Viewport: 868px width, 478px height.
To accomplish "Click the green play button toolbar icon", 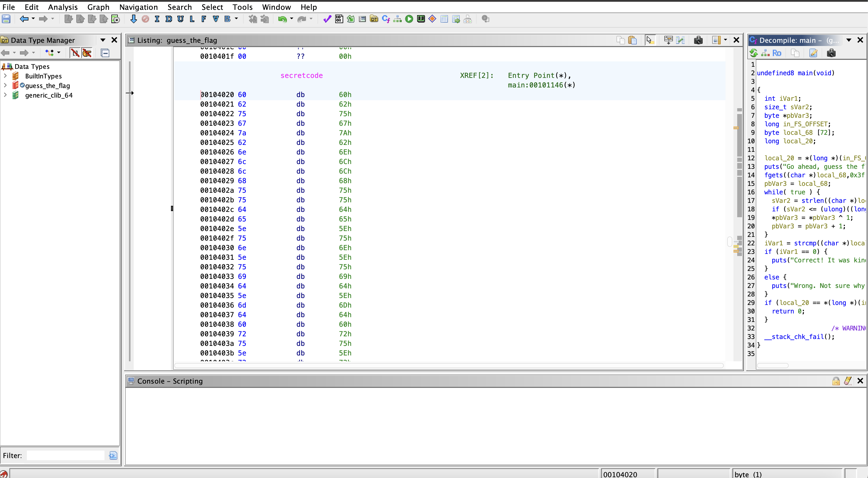I will pos(409,19).
